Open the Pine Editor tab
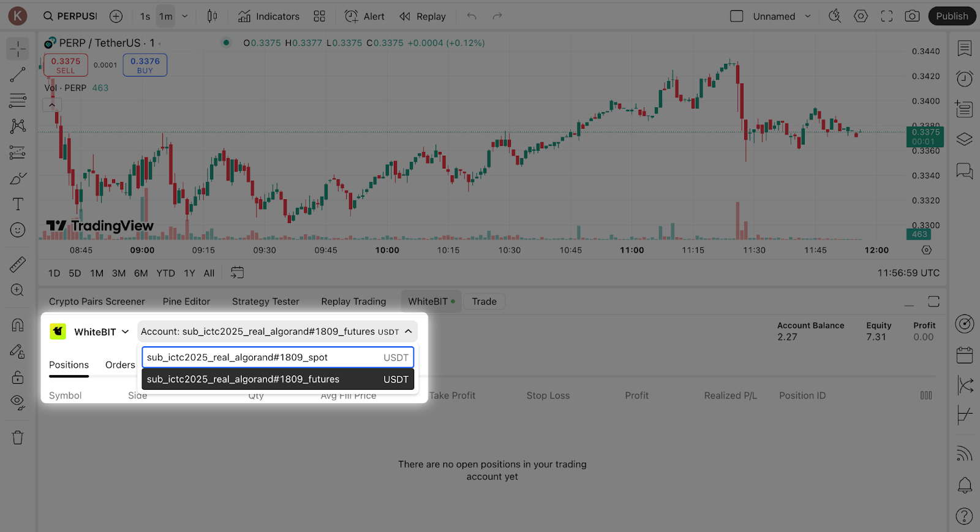The width and height of the screenshot is (980, 532). (x=186, y=302)
